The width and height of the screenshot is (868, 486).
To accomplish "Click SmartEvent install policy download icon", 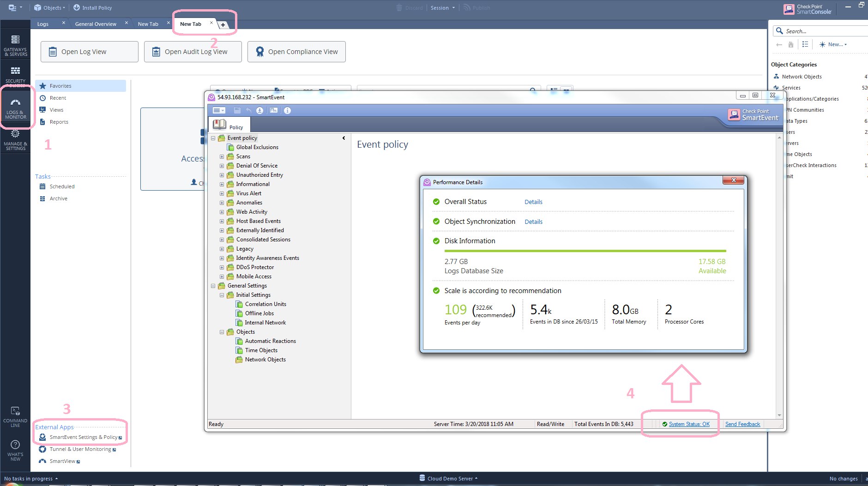I will click(x=259, y=110).
